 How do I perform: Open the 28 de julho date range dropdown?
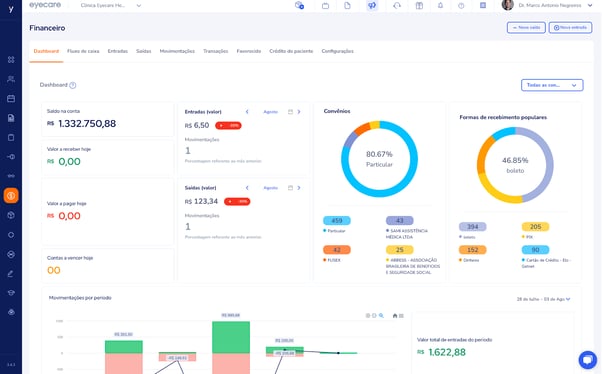click(543, 299)
